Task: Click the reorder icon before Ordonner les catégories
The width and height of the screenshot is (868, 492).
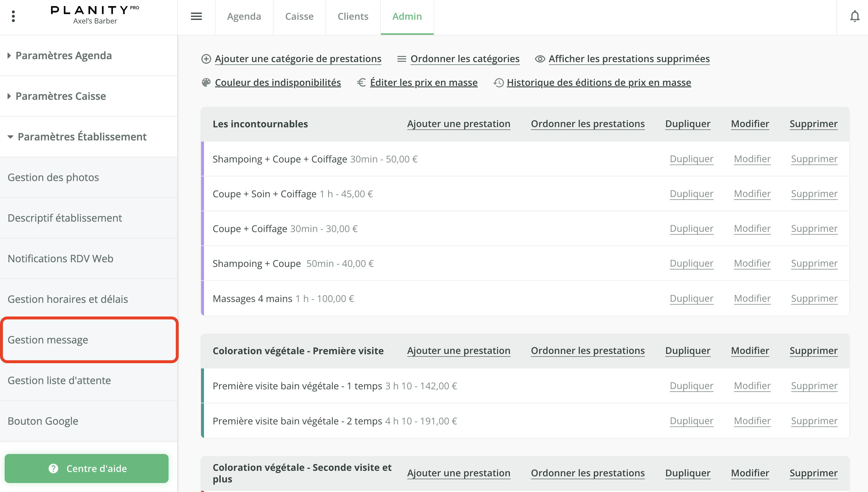Action: tap(402, 59)
